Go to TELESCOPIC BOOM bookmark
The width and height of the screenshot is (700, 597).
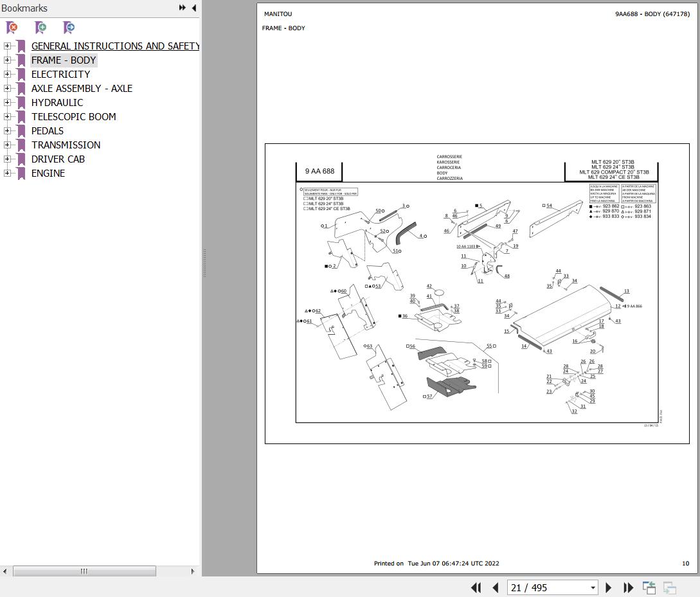(x=74, y=117)
